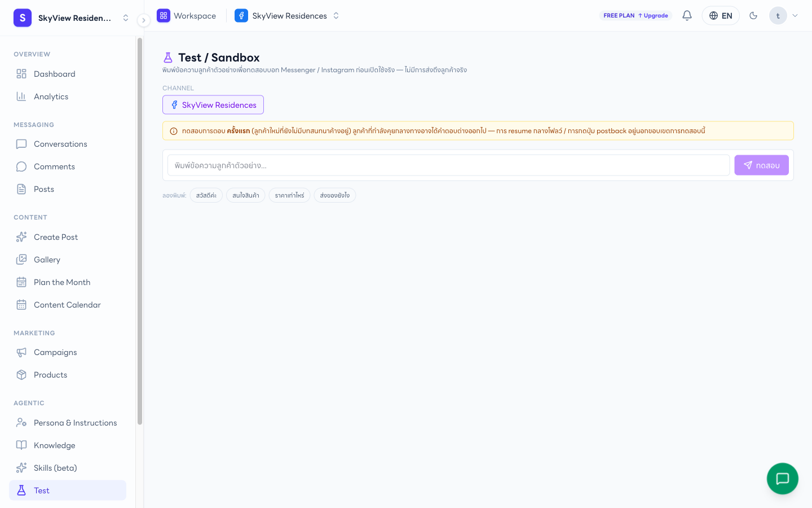Viewport: 812px width, 508px height.
Task: Open Comments from the sidebar
Action: pyautogui.click(x=68, y=167)
